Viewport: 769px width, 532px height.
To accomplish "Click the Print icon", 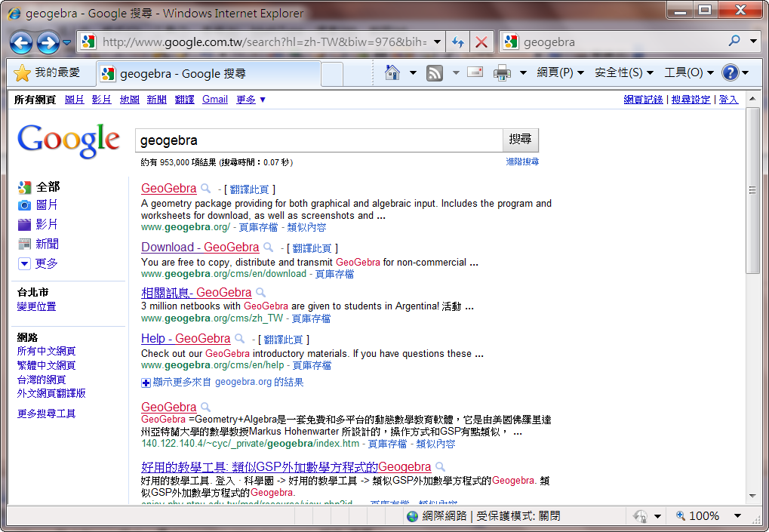I will tap(502, 73).
